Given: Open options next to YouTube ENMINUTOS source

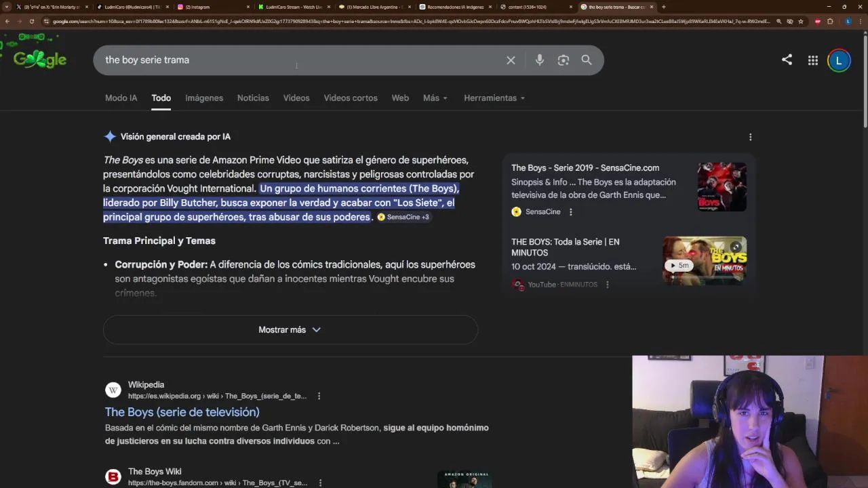Looking at the screenshot, I should (x=607, y=285).
